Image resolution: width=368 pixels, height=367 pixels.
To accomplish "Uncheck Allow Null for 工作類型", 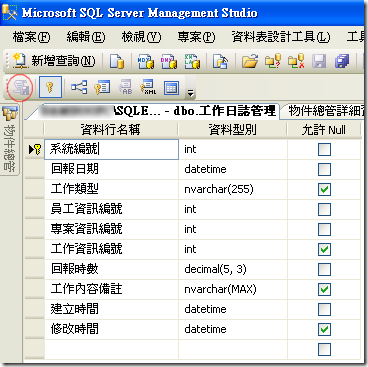I will click(x=324, y=189).
